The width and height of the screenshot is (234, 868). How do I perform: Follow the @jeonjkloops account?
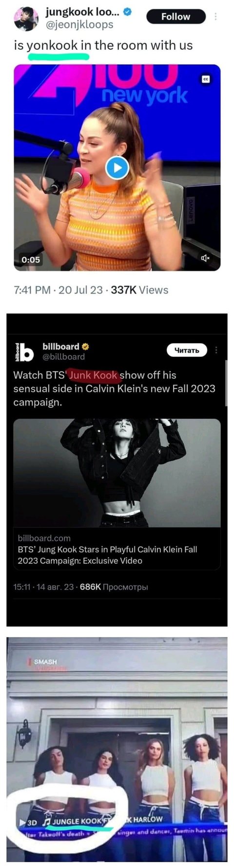pos(175,17)
